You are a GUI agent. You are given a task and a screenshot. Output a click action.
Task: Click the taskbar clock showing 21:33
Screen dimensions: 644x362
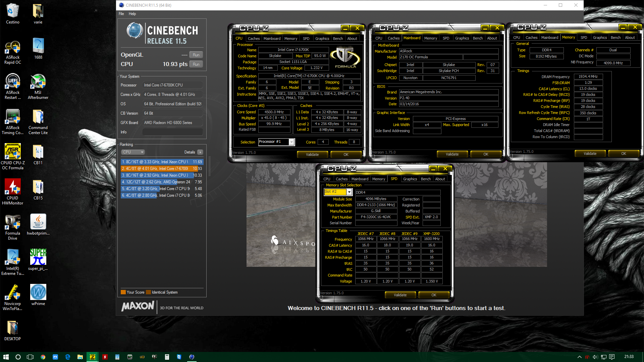coord(629,357)
